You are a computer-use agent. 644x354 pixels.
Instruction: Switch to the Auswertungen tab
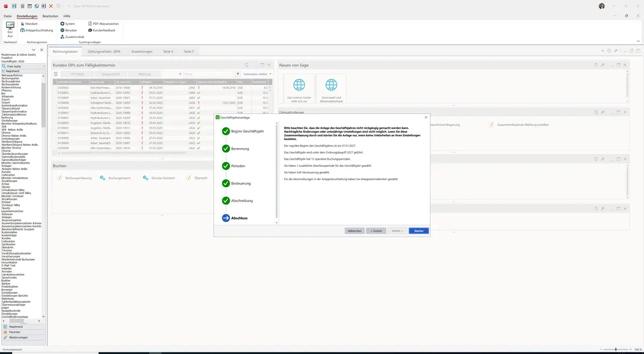click(142, 51)
